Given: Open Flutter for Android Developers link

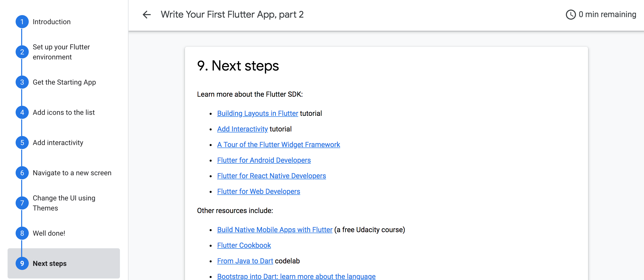Looking at the screenshot, I should pos(264,160).
